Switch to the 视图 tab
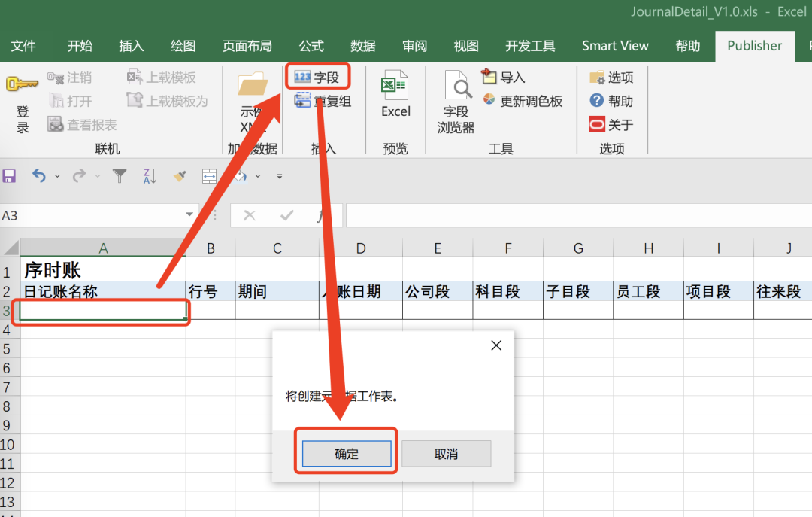Screen dimensions: 812x517 (x=466, y=46)
